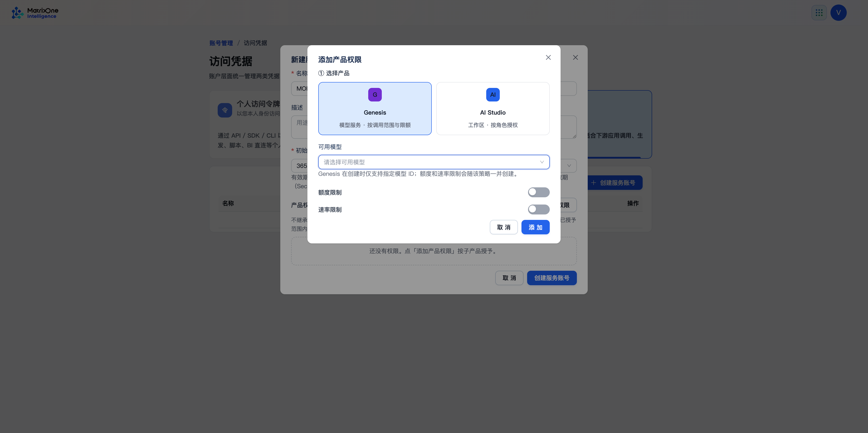Open the user avatar V menu
Image resolution: width=868 pixels, height=433 pixels.
[x=838, y=13]
